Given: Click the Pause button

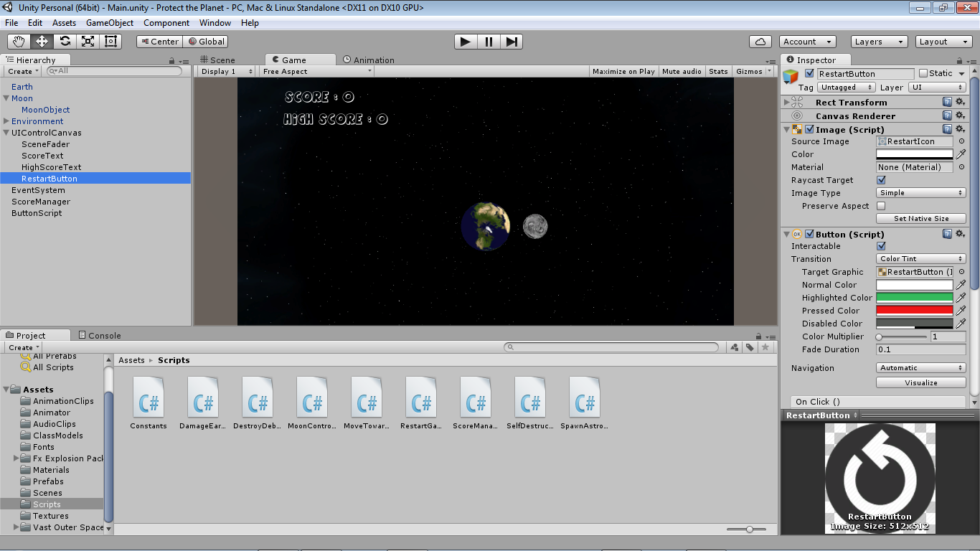Looking at the screenshot, I should click(x=489, y=42).
